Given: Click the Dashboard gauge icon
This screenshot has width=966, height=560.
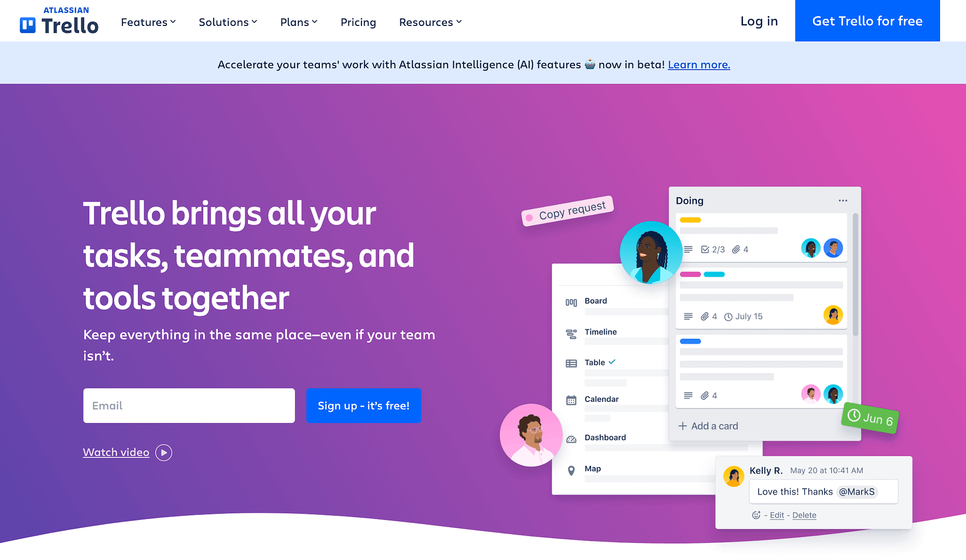Looking at the screenshot, I should 571,439.
